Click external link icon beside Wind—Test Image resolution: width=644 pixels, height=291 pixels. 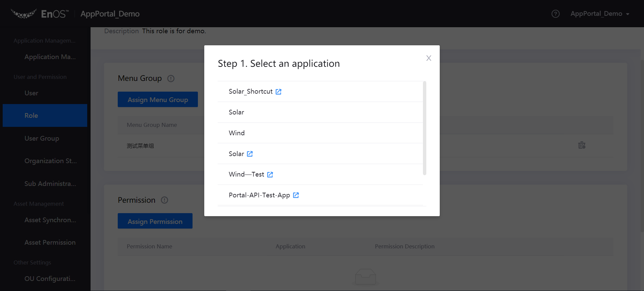[x=270, y=175]
